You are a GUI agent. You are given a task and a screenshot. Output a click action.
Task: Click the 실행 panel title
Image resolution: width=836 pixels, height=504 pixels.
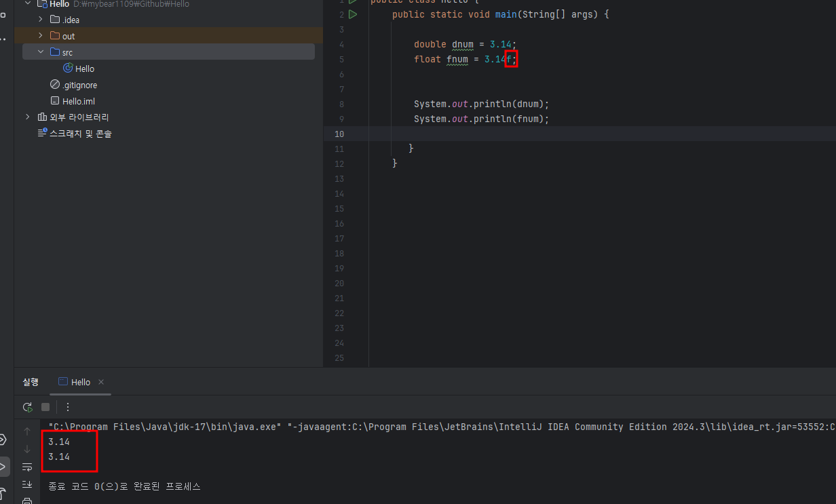[31, 382]
